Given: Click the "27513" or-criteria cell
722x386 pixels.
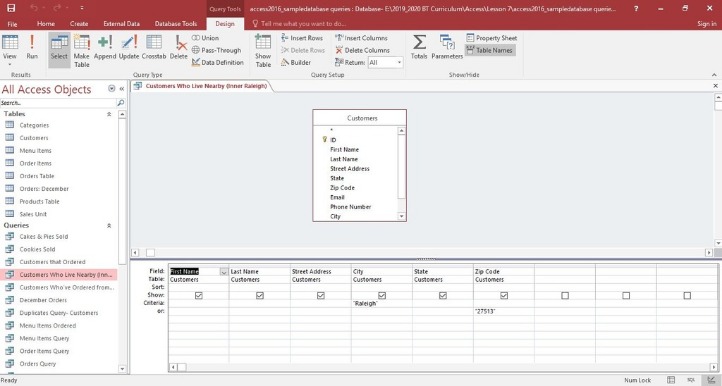Looking at the screenshot, I should click(x=504, y=311).
